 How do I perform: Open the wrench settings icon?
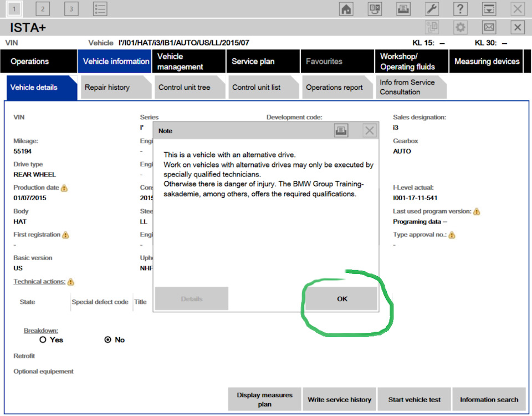[x=432, y=9]
